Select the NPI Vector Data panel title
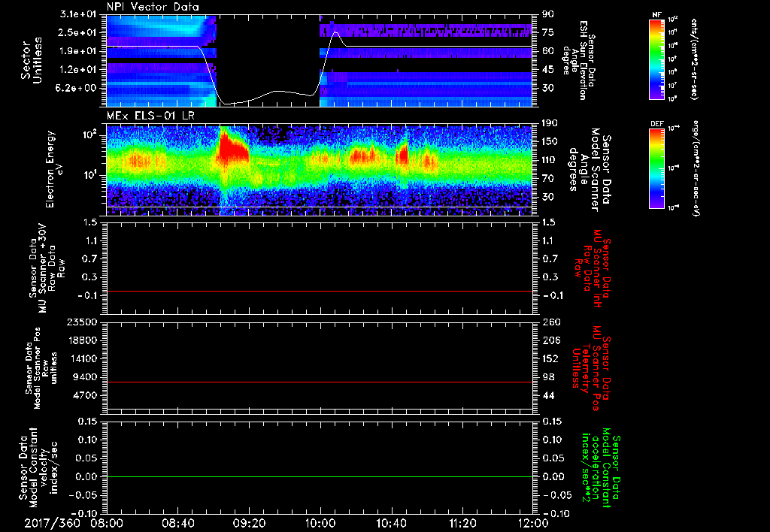The image size is (770, 532). [153, 8]
